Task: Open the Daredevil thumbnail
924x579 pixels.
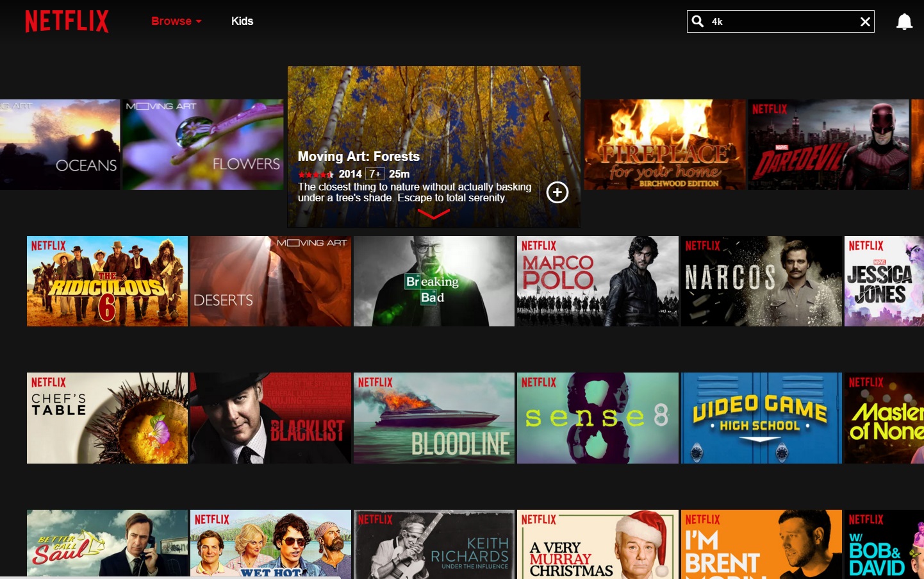Action: tap(829, 144)
